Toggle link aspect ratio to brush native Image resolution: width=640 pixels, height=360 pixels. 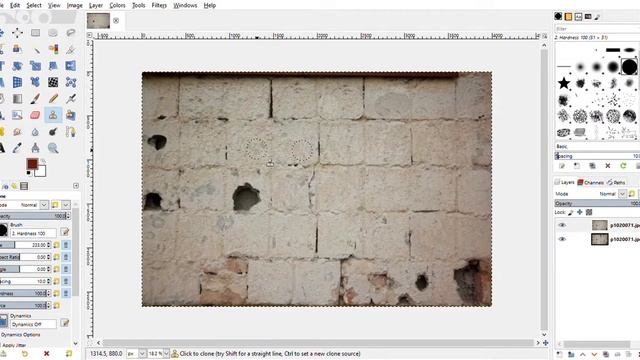coord(66,257)
